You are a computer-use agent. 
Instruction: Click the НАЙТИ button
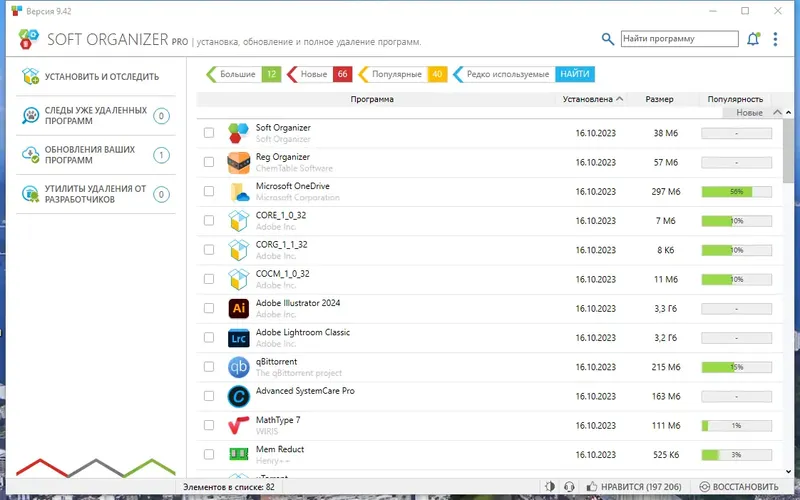pos(574,74)
